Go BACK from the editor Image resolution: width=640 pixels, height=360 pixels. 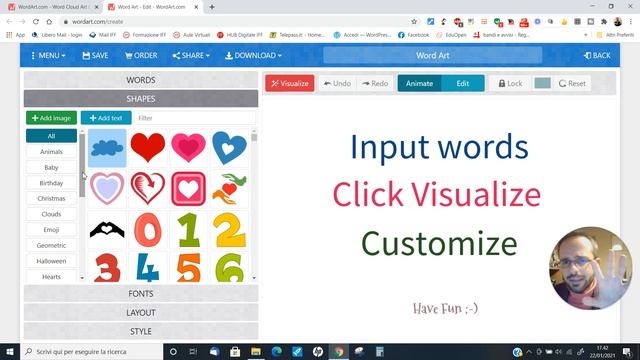pyautogui.click(x=597, y=56)
